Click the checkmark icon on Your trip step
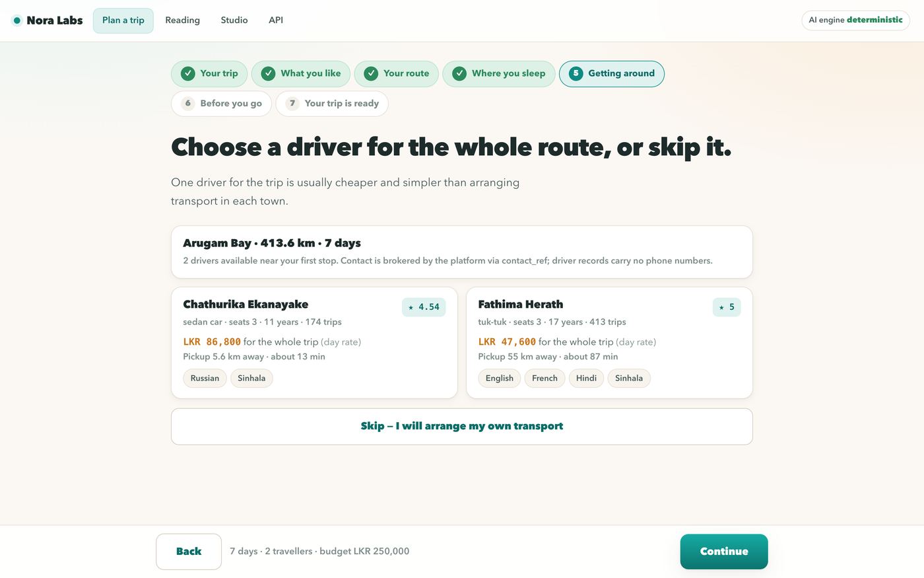924x578 pixels. (x=188, y=73)
